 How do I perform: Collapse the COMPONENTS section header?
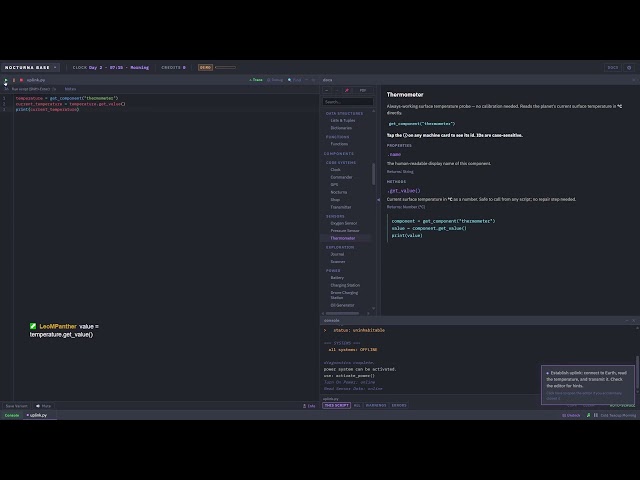pyautogui.click(x=339, y=153)
